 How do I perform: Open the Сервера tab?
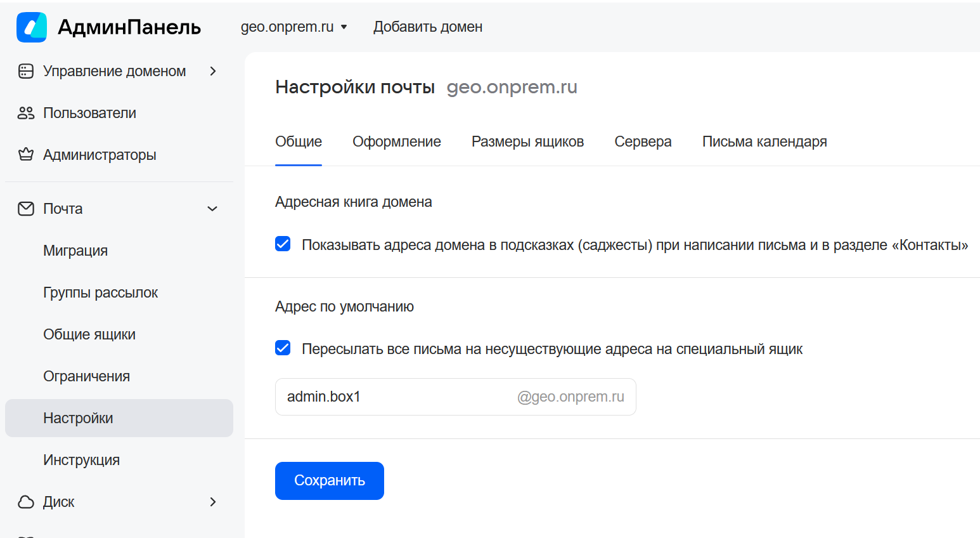[643, 142]
